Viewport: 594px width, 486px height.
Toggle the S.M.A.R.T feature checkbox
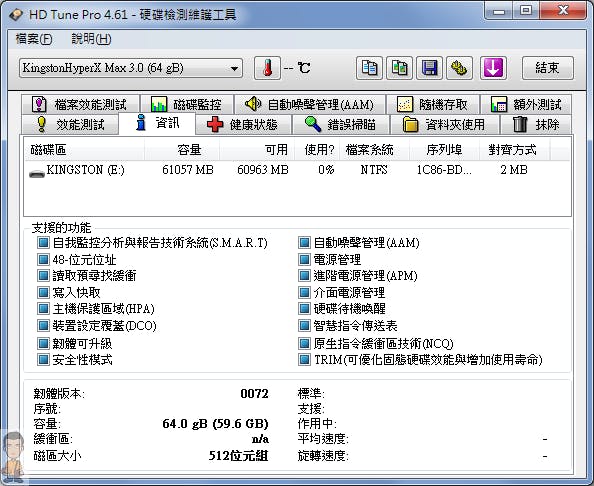pos(43,242)
